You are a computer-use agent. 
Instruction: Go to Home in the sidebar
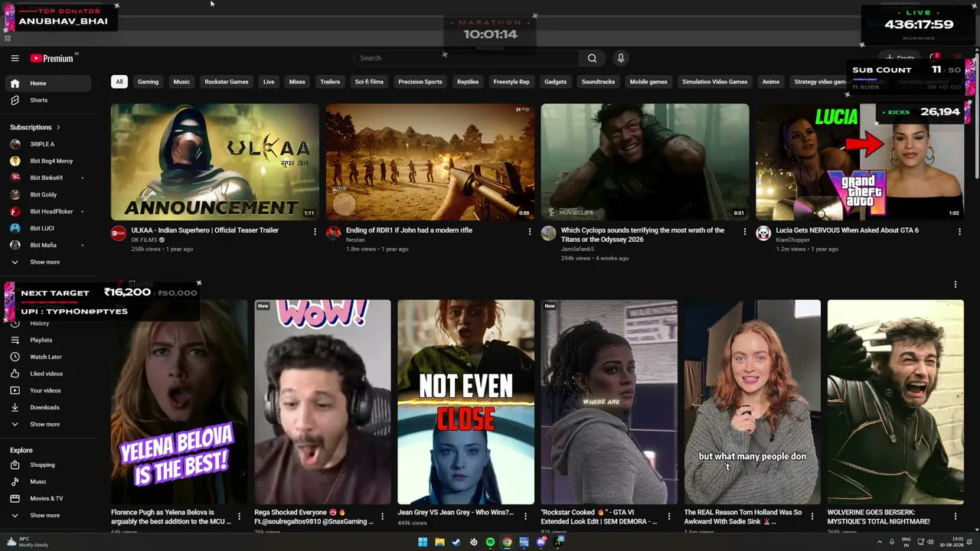47,83
